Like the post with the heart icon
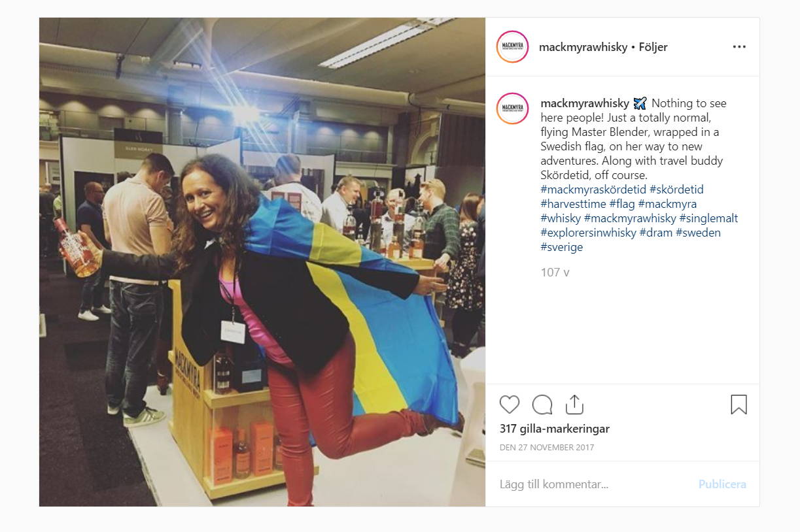 [x=510, y=405]
